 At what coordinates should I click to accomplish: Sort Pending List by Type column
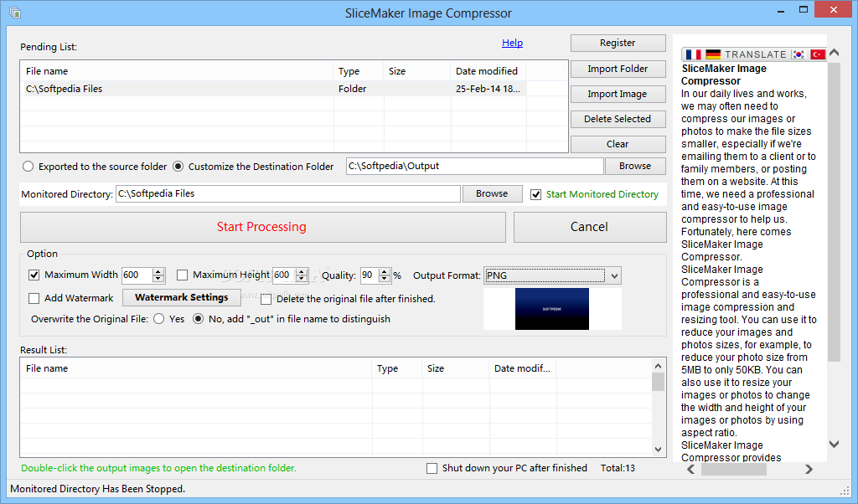[x=359, y=71]
